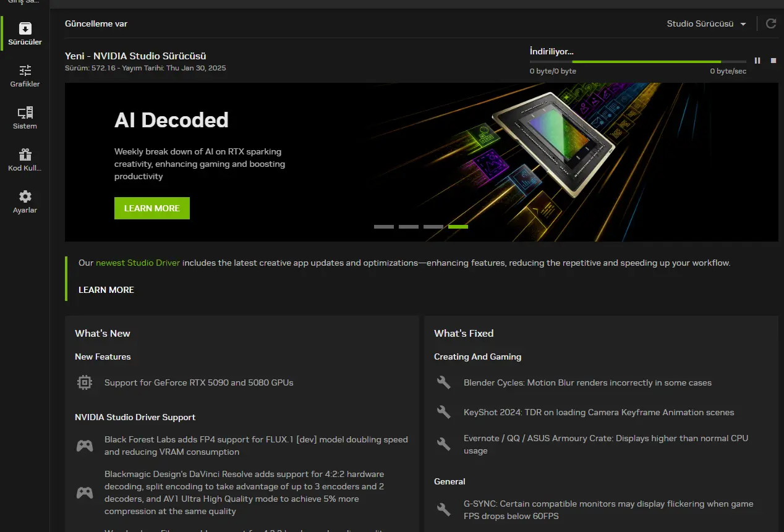Open the Sürücüler drivers section icon
The image size is (784, 532).
[25, 28]
